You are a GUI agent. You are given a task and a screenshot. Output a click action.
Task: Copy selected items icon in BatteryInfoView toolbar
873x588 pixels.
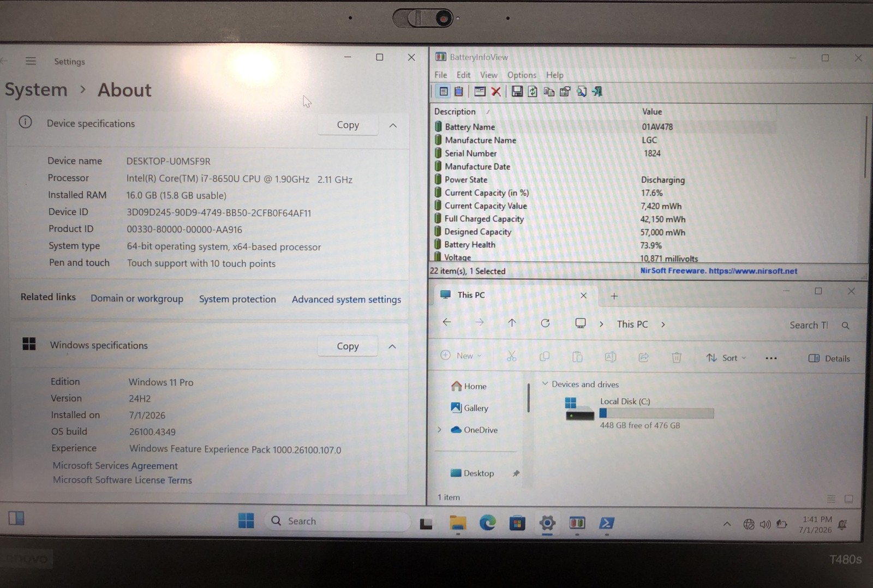549,92
